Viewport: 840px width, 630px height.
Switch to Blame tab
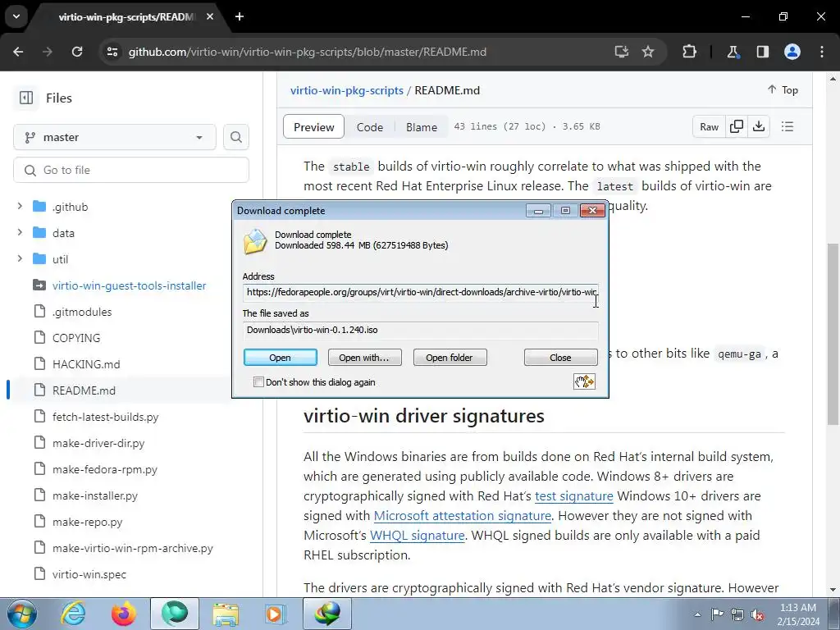(421, 127)
